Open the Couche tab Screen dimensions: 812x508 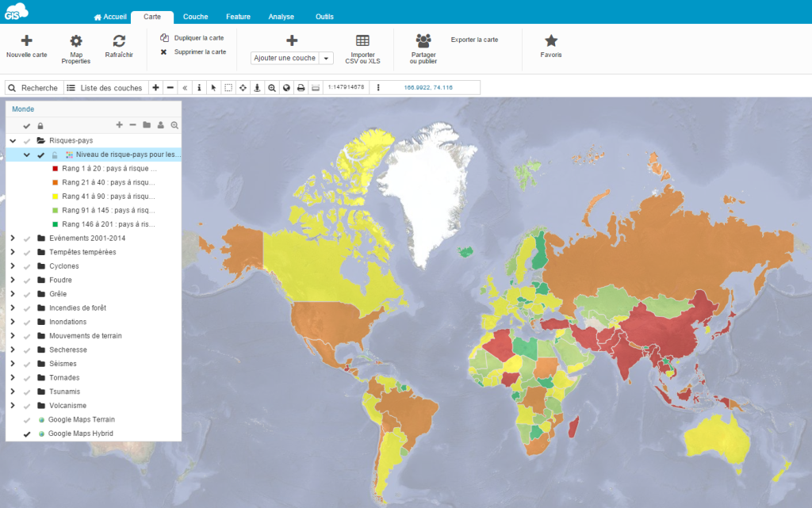click(x=196, y=17)
